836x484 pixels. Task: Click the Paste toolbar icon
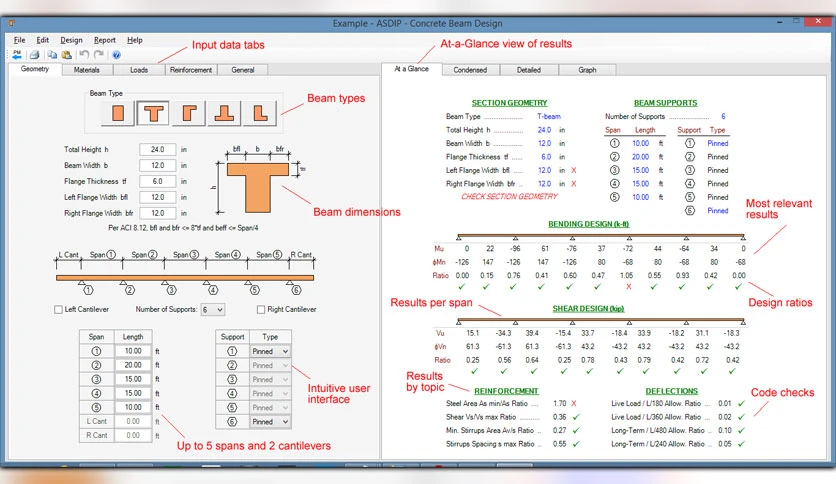(x=67, y=54)
